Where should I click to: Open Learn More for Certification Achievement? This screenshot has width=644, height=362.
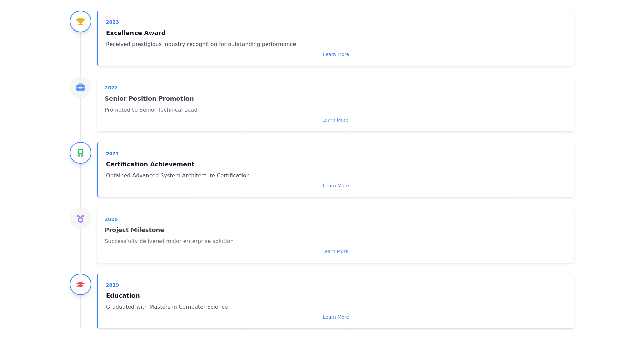(x=336, y=186)
